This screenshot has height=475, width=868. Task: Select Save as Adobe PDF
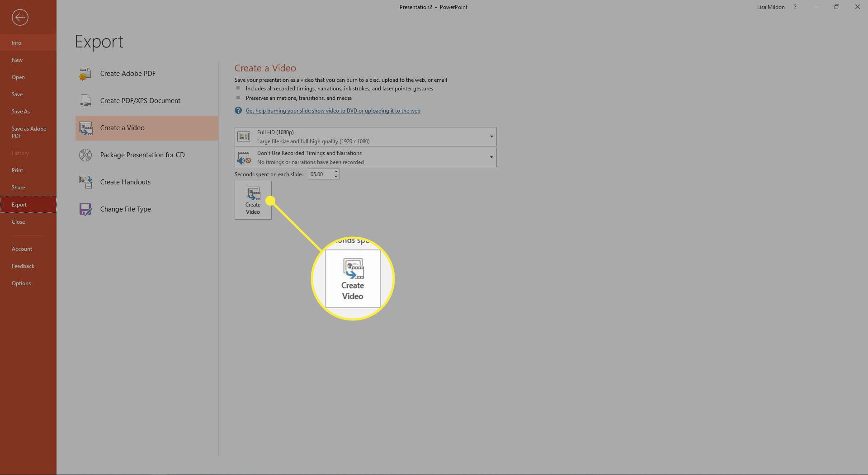28,132
